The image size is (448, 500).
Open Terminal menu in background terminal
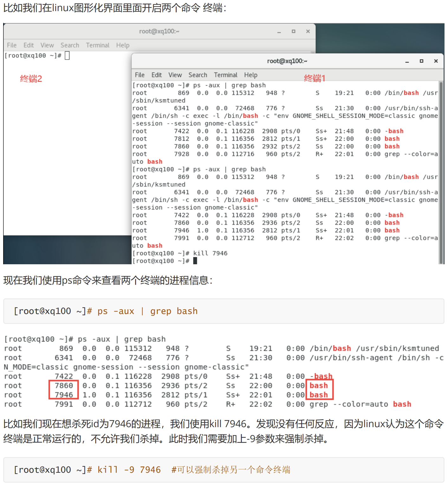click(x=98, y=45)
